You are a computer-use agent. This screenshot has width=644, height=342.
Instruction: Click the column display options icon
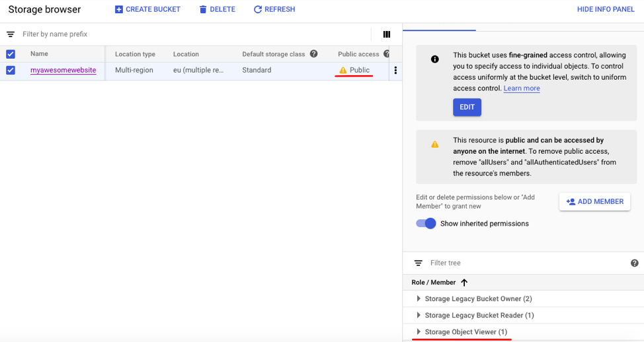point(387,34)
